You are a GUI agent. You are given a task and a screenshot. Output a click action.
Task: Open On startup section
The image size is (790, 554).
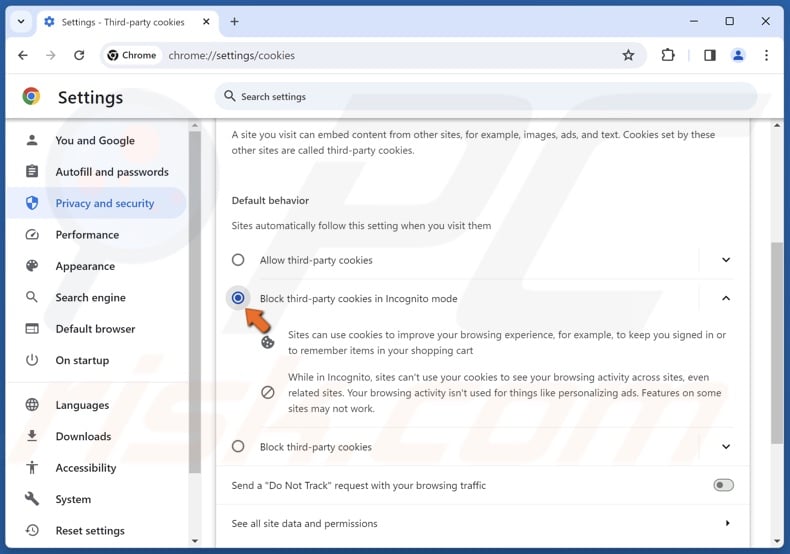coord(96,360)
